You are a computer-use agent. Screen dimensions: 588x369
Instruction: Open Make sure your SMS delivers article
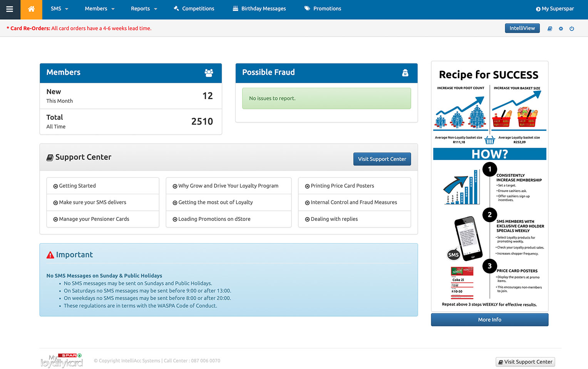pyautogui.click(x=103, y=202)
